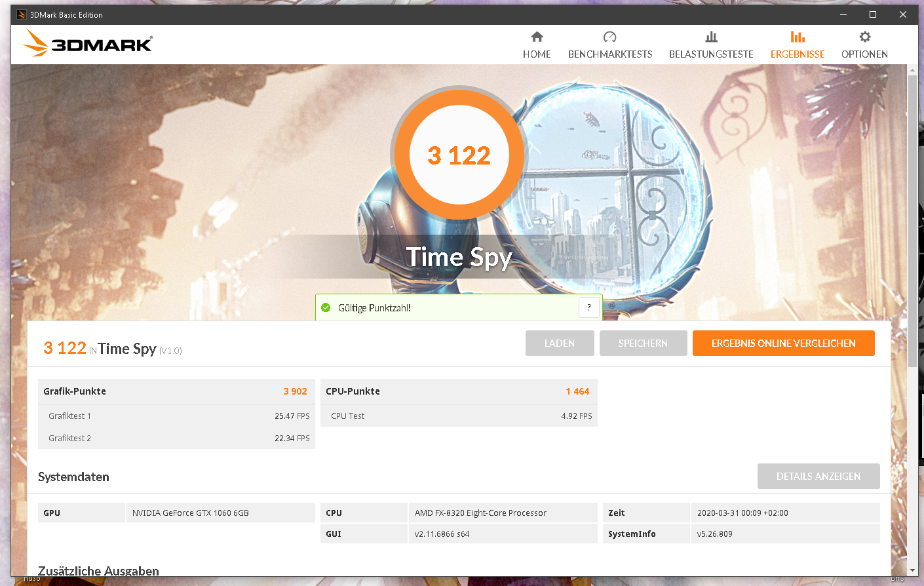Image resolution: width=924 pixels, height=586 pixels.
Task: Select the Grafiktest 2 row
Action: (x=176, y=438)
